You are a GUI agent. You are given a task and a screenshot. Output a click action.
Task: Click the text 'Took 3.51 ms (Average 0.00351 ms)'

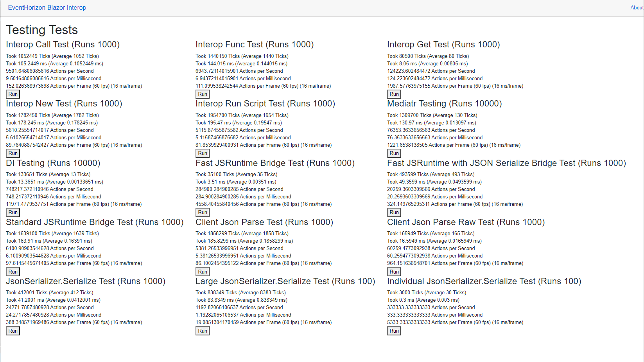[236, 182]
